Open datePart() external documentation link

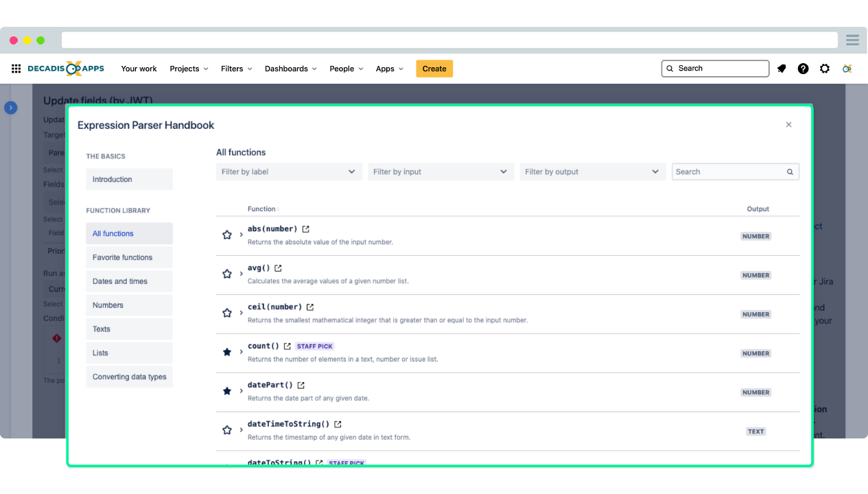pos(301,386)
